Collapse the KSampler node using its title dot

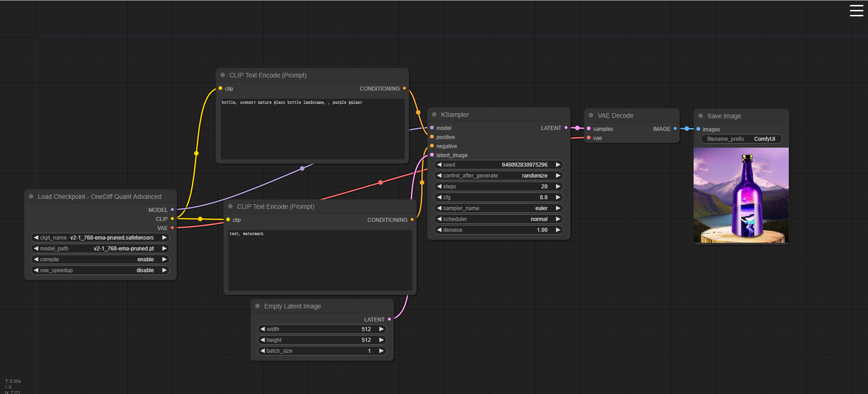434,115
